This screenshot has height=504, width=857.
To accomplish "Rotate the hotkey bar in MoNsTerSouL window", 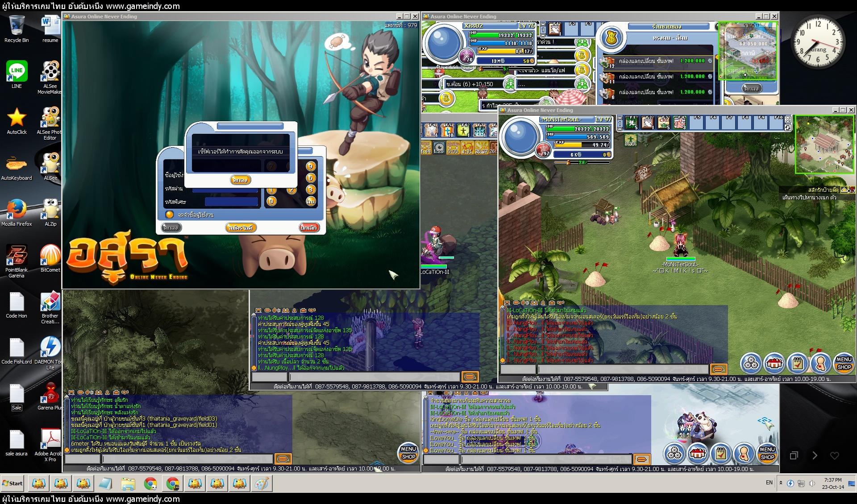I will (x=788, y=128).
